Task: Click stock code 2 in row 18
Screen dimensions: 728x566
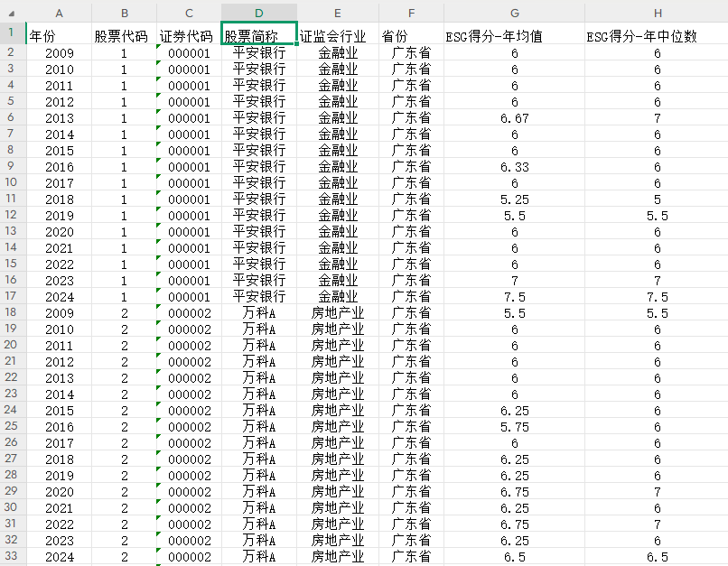Action: click(124, 312)
